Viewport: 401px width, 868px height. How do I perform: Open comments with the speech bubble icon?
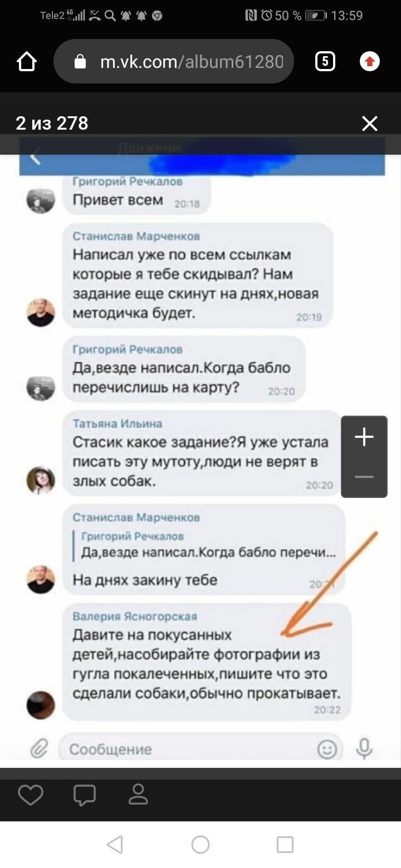[85, 796]
